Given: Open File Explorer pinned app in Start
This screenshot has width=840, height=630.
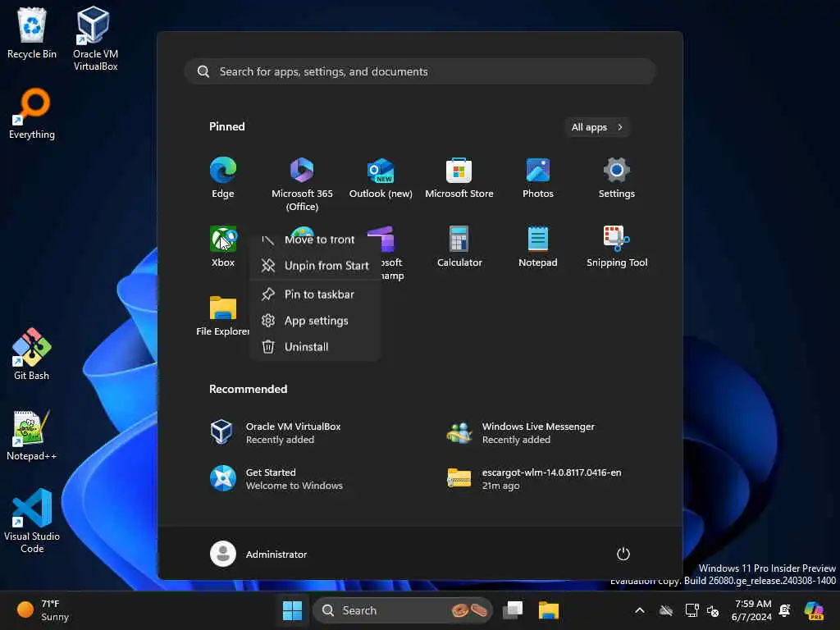Looking at the screenshot, I should (223, 316).
